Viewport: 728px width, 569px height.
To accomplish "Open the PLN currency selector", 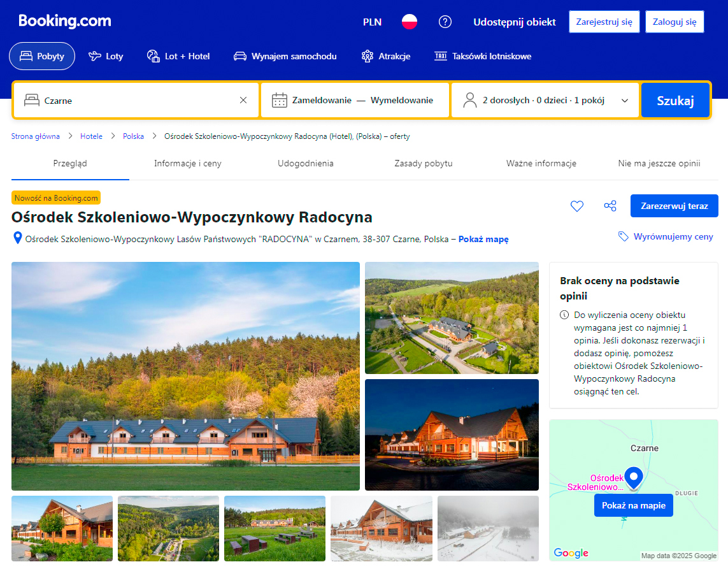I will tap(372, 22).
